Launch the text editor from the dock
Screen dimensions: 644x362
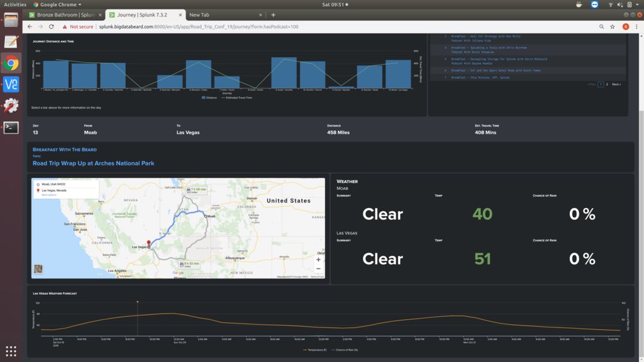11,41
